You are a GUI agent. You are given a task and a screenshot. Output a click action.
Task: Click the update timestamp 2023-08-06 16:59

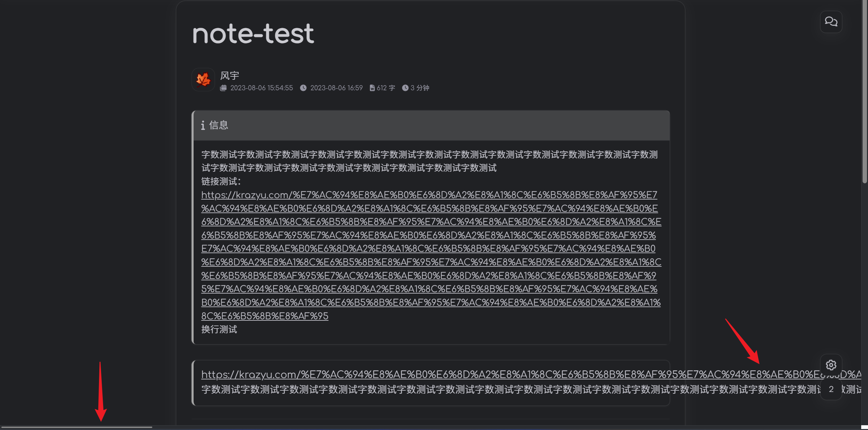coord(336,88)
